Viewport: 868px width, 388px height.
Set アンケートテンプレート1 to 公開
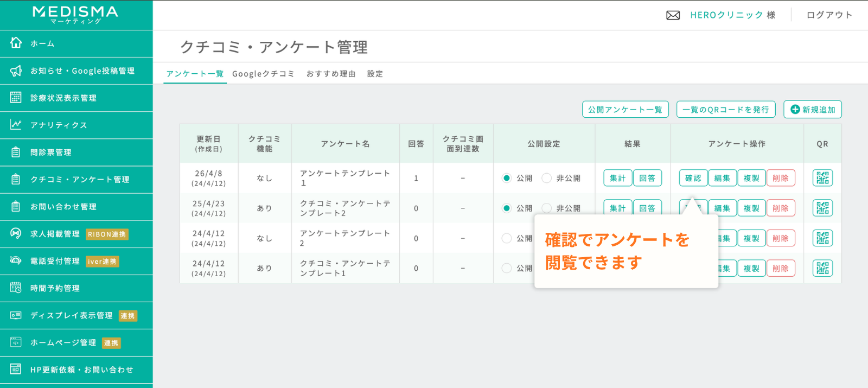tap(507, 178)
